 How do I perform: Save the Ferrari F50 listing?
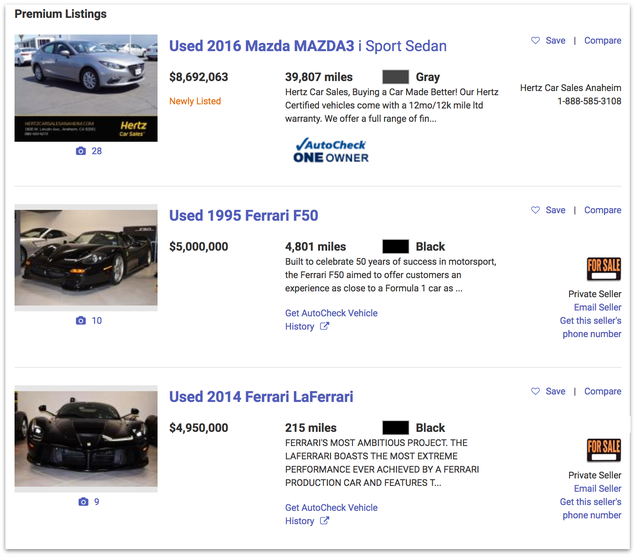(x=555, y=210)
